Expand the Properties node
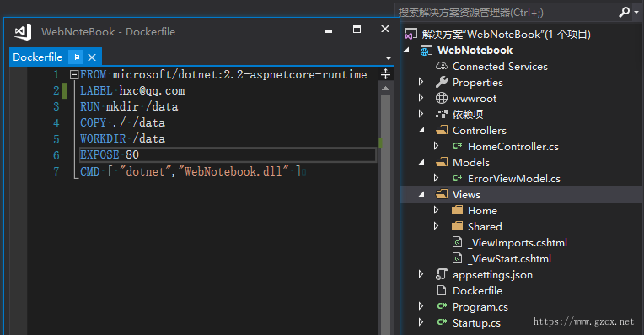Viewport: 644px width, 335px height. (421, 82)
